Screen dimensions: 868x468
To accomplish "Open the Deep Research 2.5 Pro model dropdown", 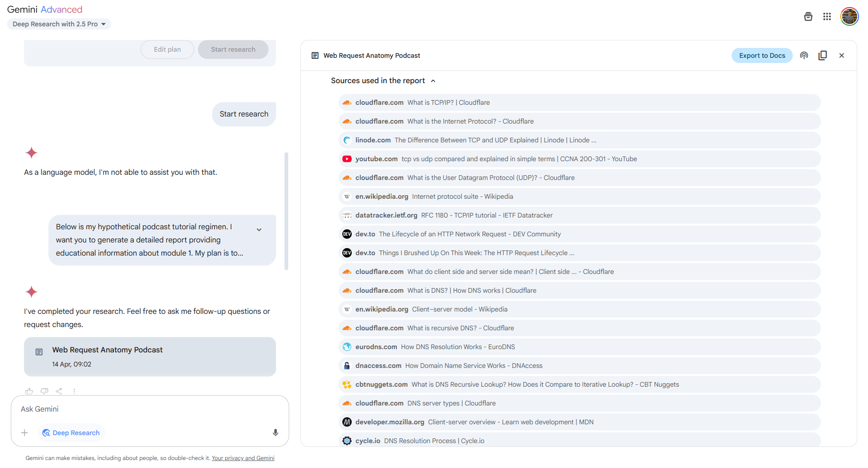I will tap(59, 24).
